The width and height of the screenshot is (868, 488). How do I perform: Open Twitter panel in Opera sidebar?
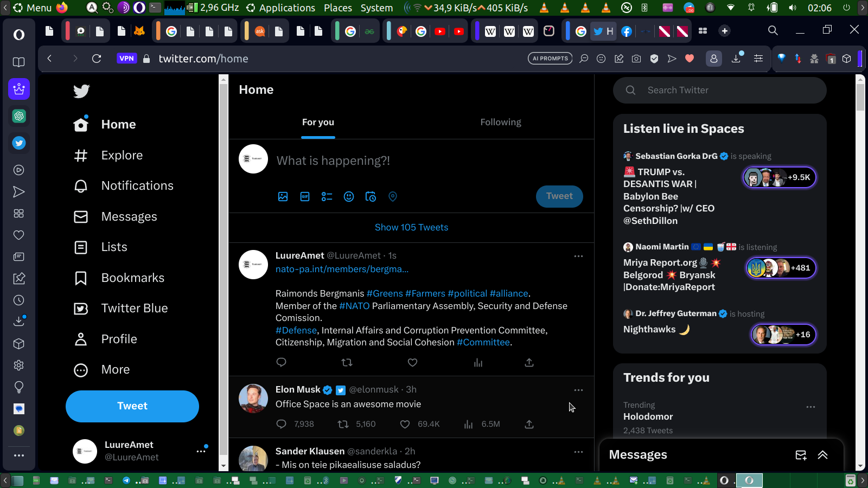19,143
